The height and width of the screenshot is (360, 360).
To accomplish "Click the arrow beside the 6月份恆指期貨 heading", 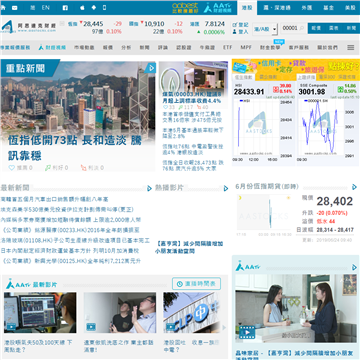I will point(354,187).
